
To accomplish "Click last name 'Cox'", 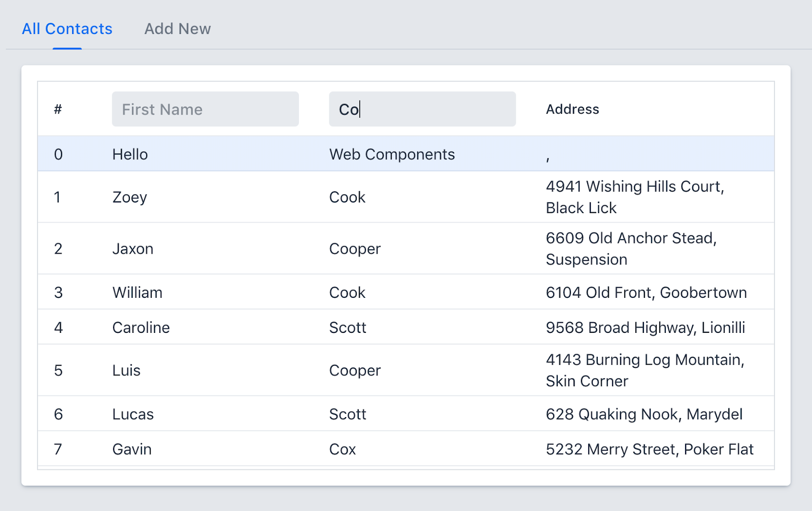I will pos(343,449).
